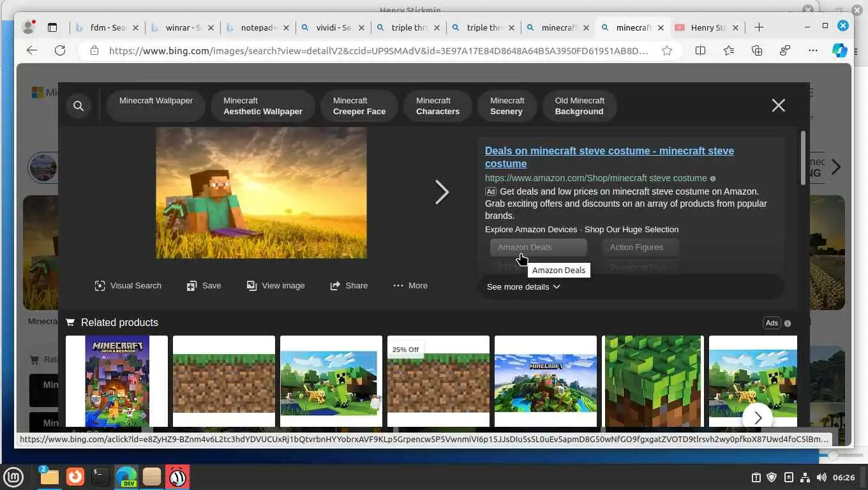Screen dimensions: 868x490
Task: Open network settings tray icon
Action: 805,477
